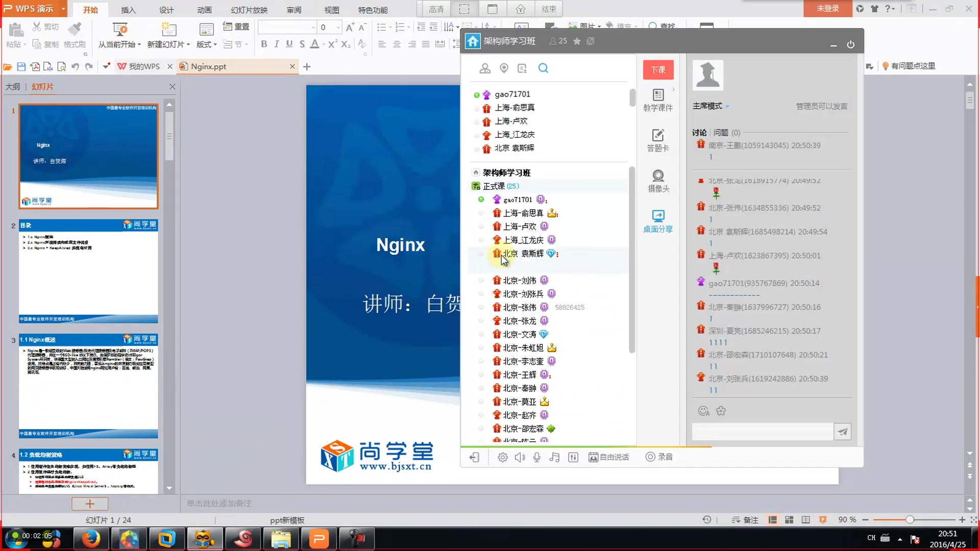Open 教学课件 courseware panel

coord(658,100)
